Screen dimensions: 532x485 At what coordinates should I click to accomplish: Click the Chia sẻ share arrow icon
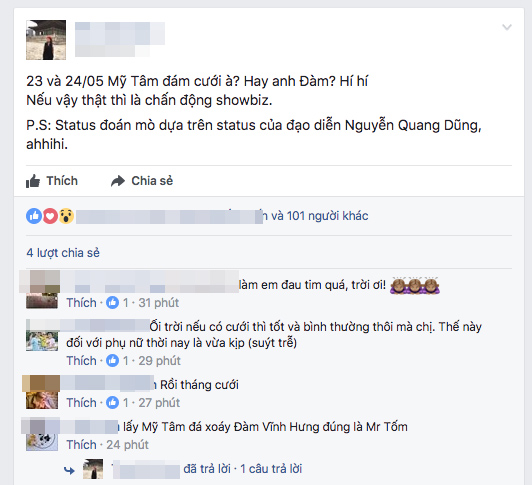coord(118,181)
